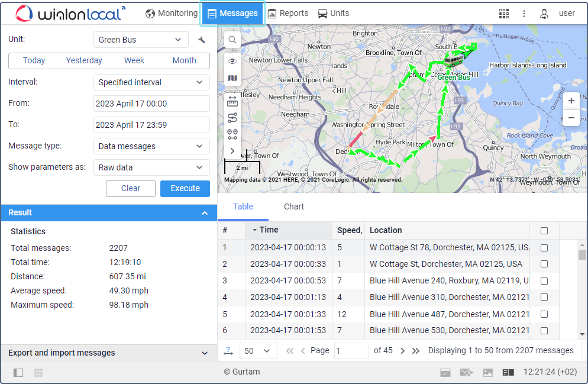The width and height of the screenshot is (588, 384).
Task: Collapse the Result panel
Action: point(205,213)
